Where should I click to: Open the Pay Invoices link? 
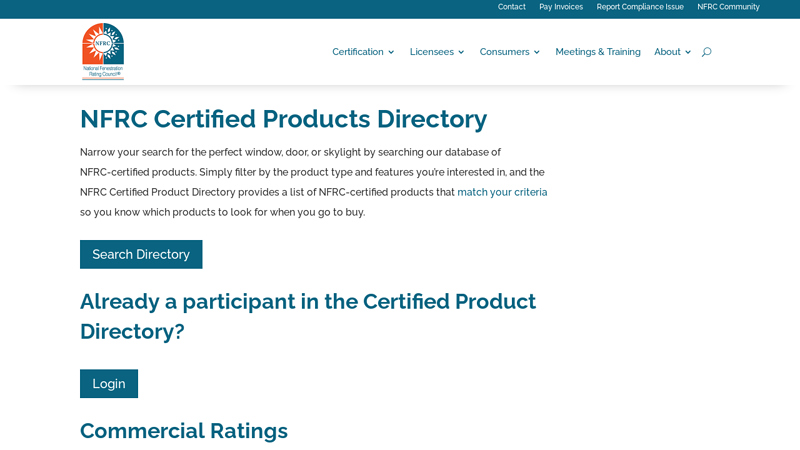[x=561, y=7]
